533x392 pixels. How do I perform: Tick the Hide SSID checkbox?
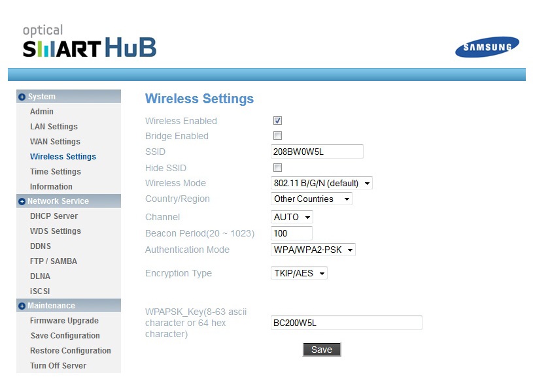point(277,168)
